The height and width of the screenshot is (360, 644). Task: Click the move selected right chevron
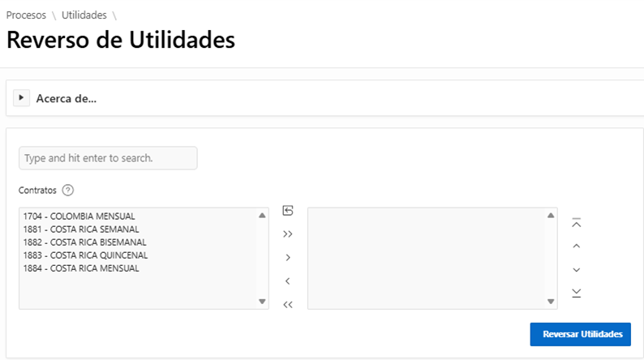tap(287, 258)
